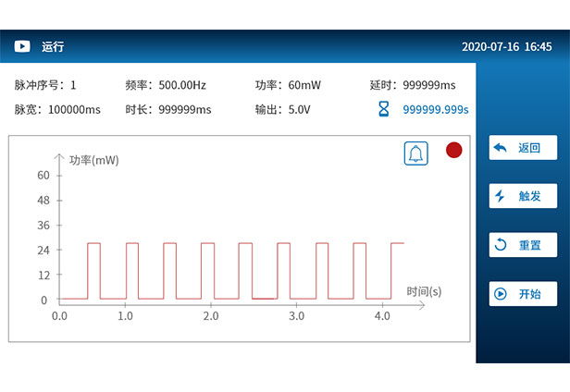Toggle the alarm bell icon
This screenshot has height=392, width=570.
[x=416, y=153]
